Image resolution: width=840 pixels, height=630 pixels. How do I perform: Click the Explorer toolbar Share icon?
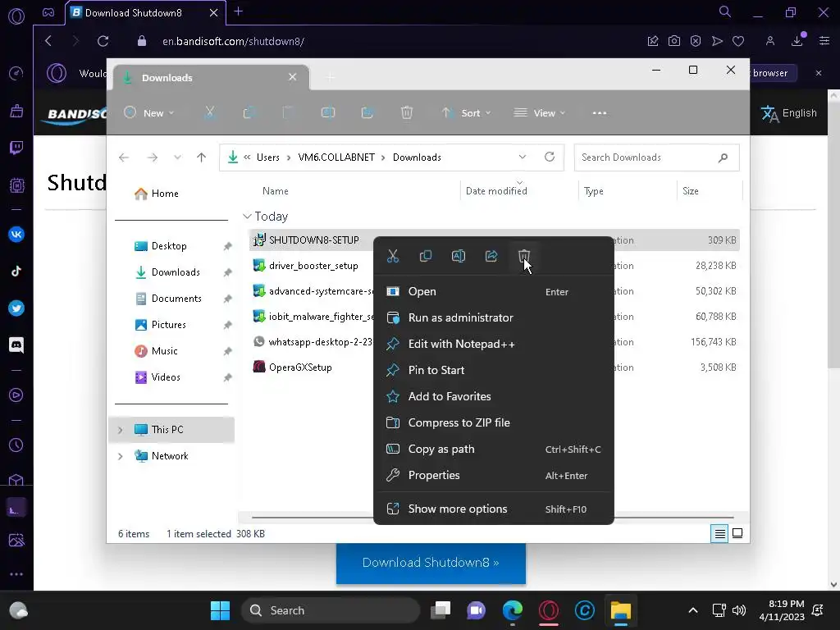367,112
